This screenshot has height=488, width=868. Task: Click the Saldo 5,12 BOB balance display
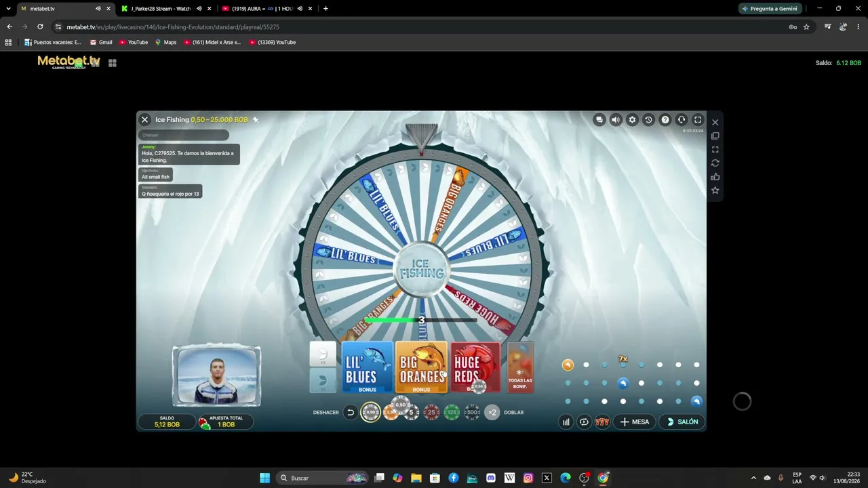[167, 422]
